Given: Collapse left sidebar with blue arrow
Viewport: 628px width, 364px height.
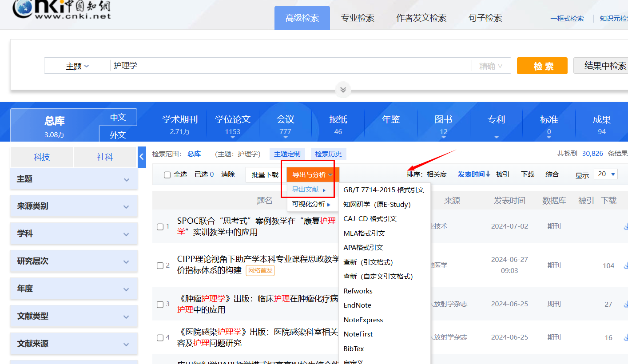Looking at the screenshot, I should (142, 157).
